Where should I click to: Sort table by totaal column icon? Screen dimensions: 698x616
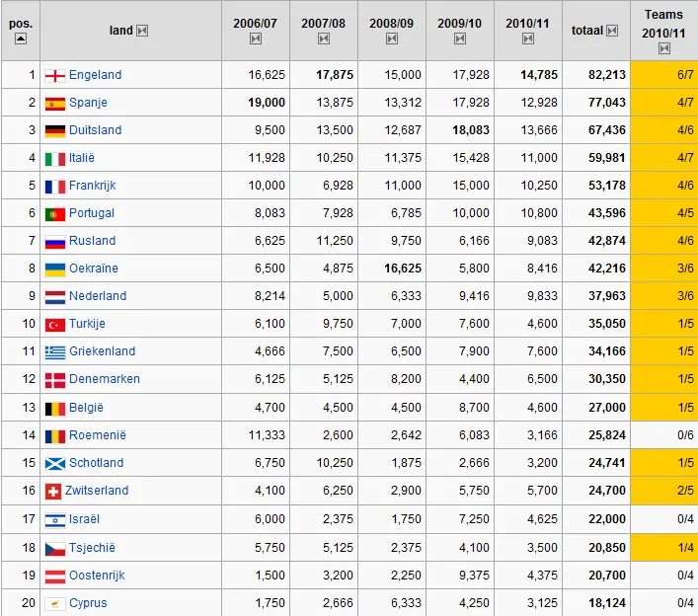[612, 31]
